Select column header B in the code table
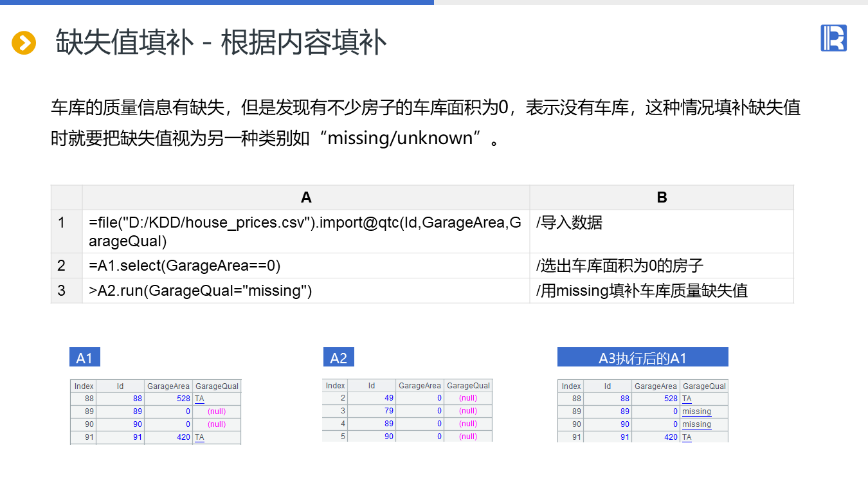The height and width of the screenshot is (488, 868). click(x=662, y=197)
